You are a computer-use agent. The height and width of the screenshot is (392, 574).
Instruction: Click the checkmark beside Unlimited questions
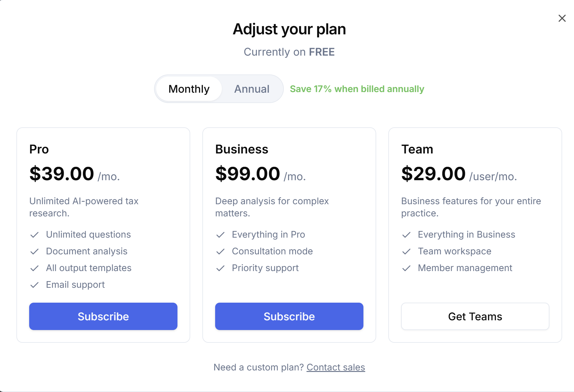[x=34, y=235]
